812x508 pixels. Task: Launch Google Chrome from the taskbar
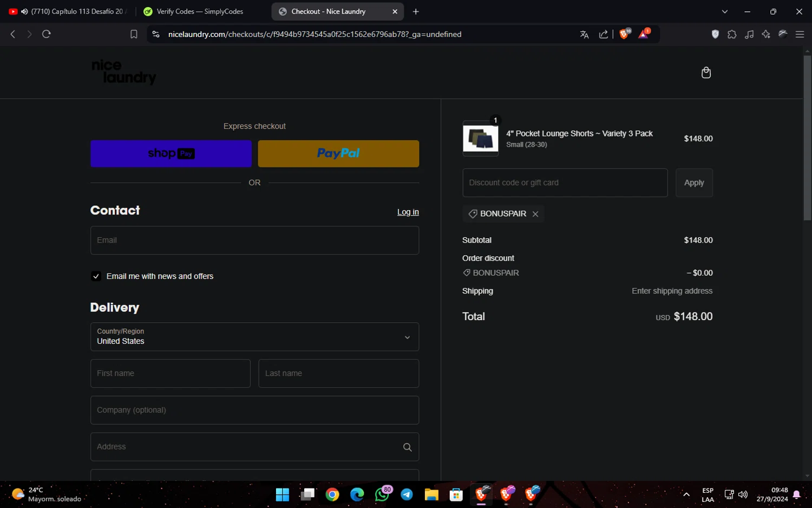click(332, 494)
